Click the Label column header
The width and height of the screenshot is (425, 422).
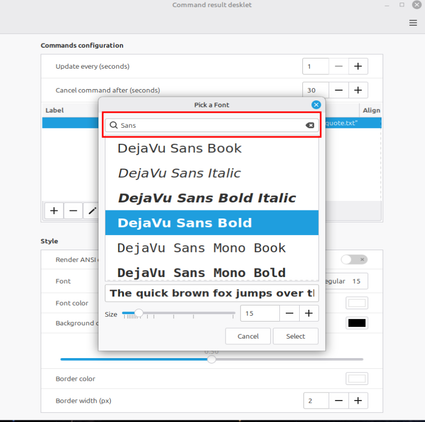54,110
